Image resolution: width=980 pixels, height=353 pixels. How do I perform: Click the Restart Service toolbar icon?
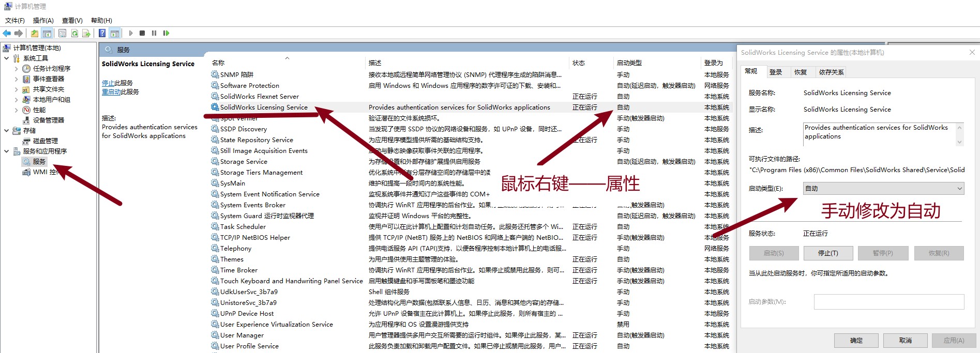[166, 33]
